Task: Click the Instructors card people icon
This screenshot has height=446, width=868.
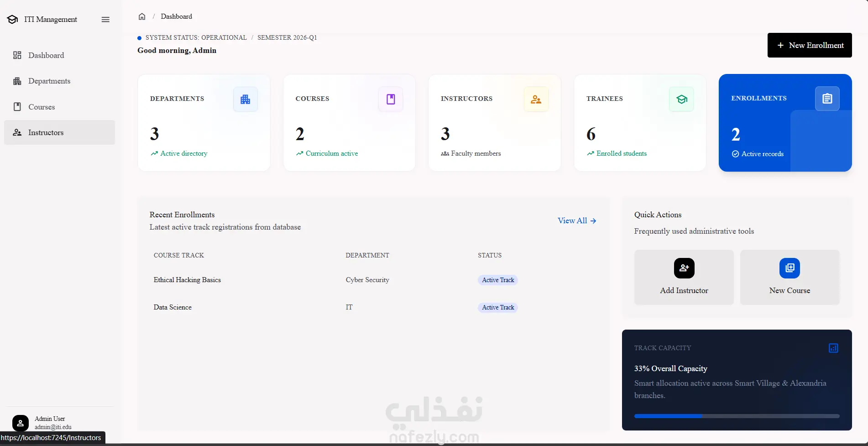Action: 536,99
